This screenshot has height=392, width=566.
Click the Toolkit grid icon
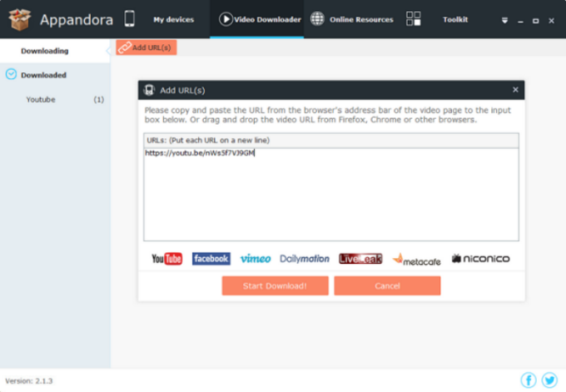(414, 18)
